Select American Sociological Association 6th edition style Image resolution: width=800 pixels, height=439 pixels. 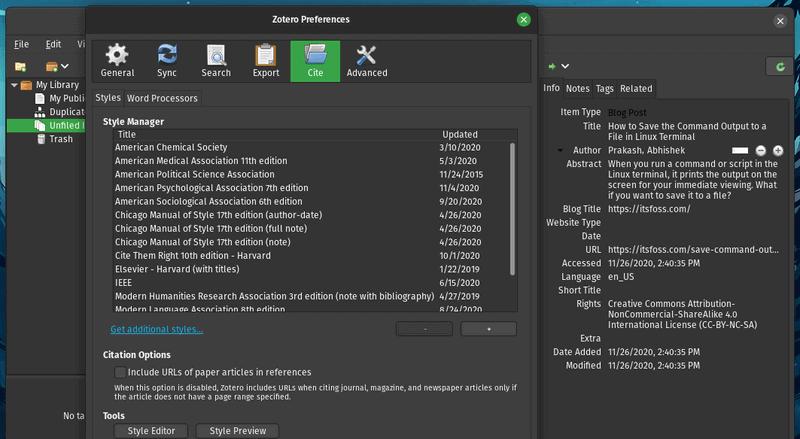pyautogui.click(x=311, y=202)
